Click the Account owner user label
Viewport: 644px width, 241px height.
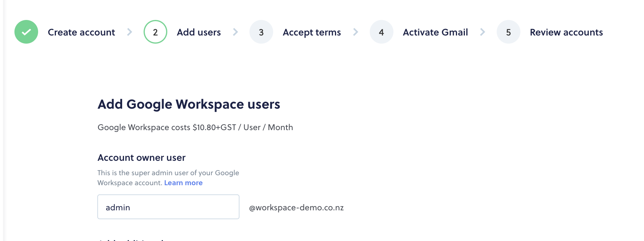[x=141, y=158]
